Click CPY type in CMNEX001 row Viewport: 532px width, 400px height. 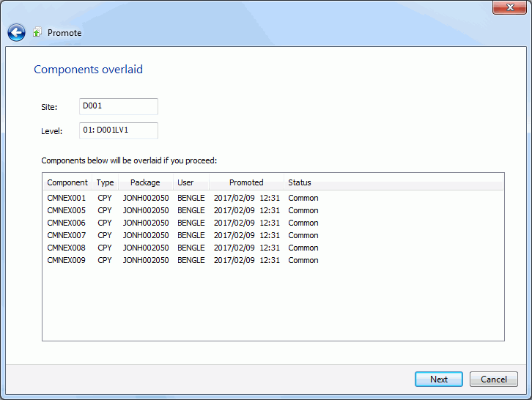[x=105, y=198]
